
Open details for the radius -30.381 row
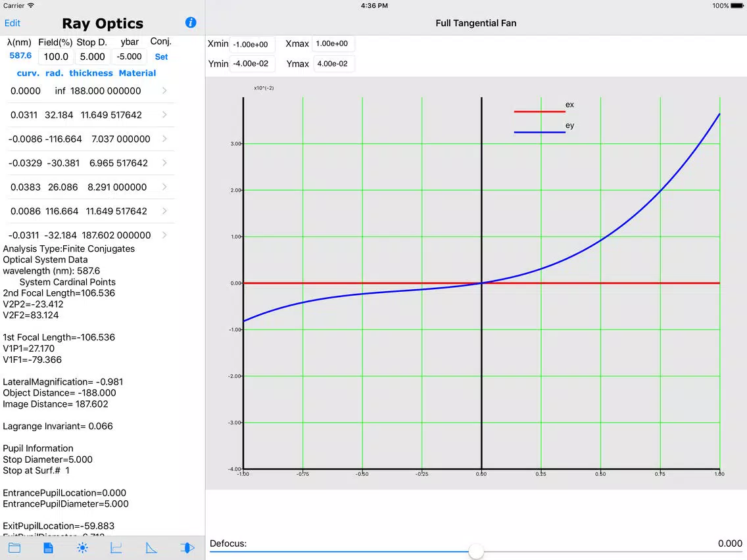[x=89, y=163]
